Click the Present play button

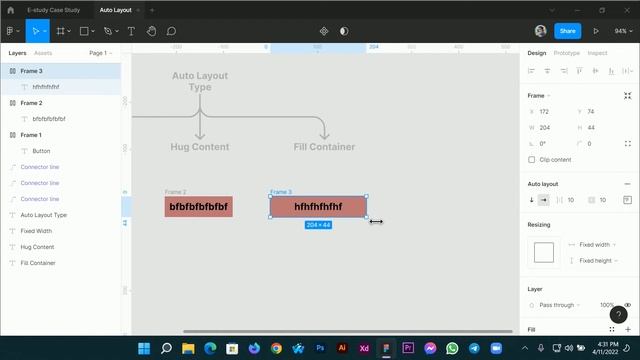[596, 31]
